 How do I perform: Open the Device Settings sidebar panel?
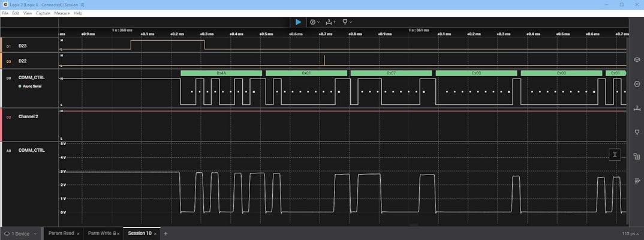[x=637, y=60]
